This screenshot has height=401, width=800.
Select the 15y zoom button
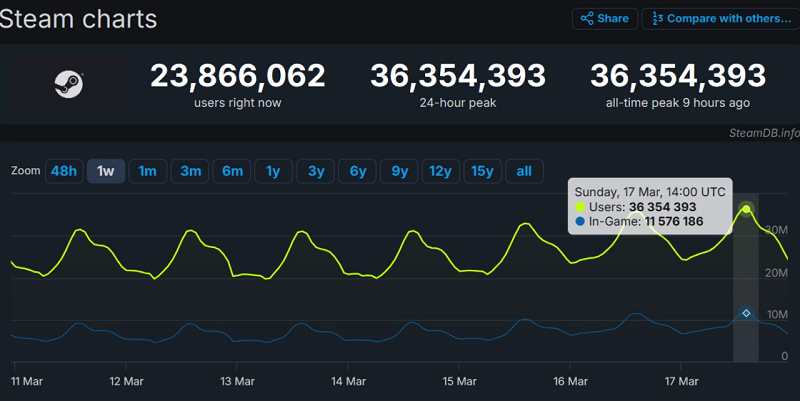(483, 171)
